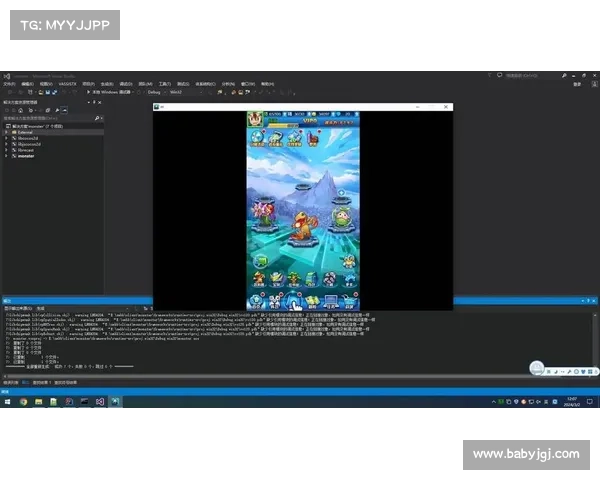This screenshot has height=480, width=600.
Task: Expand the libcocos2d project node
Action: coord(7,138)
